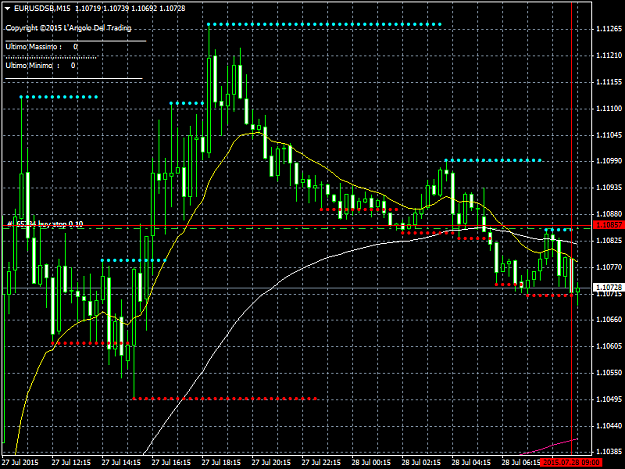The image size is (625, 469).
Task: Click the chart menu triangle beside EURUSDSB,M15
Action: pos(8,8)
